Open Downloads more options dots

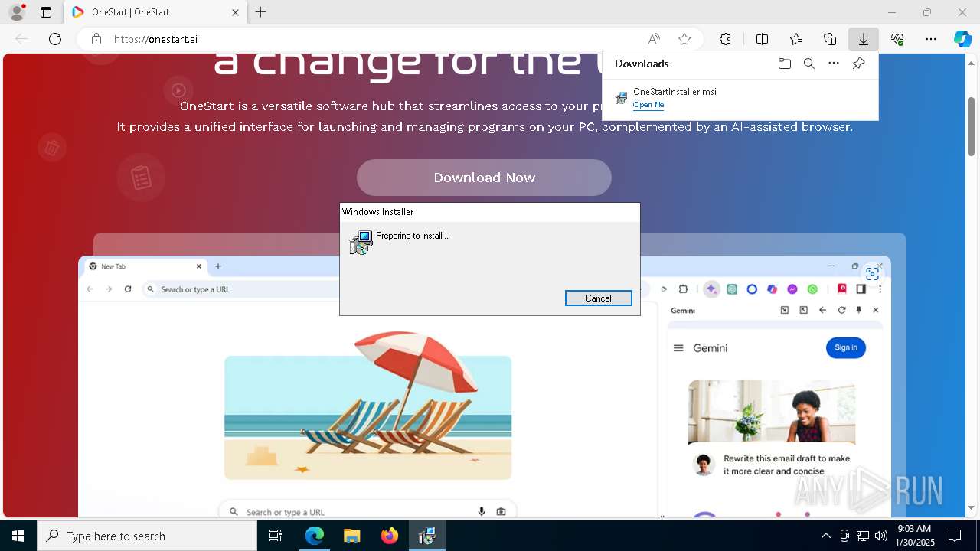834,64
